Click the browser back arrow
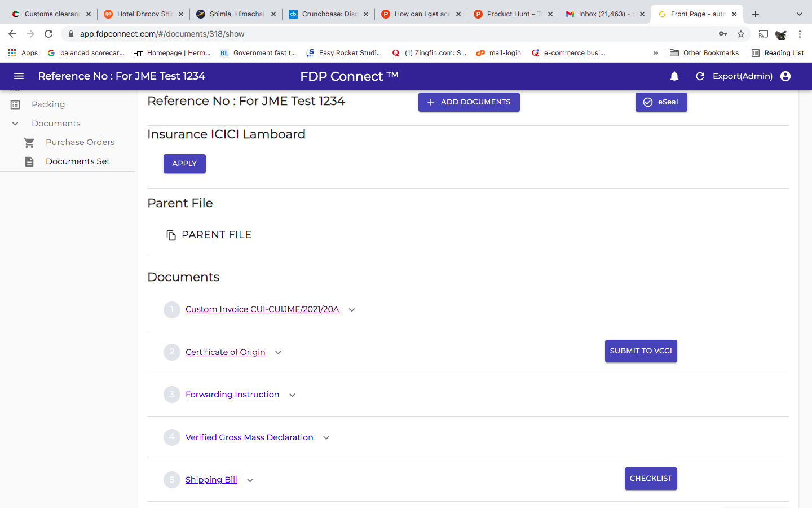812x508 pixels. (12, 34)
